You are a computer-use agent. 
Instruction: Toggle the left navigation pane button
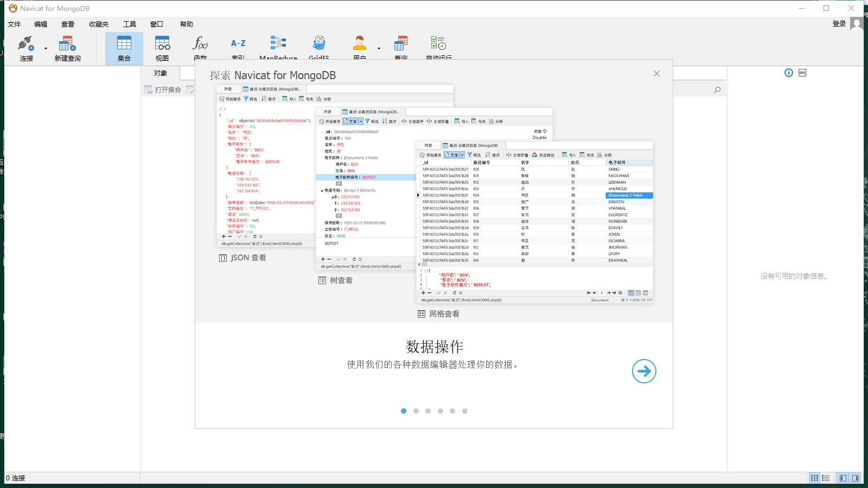point(843,478)
